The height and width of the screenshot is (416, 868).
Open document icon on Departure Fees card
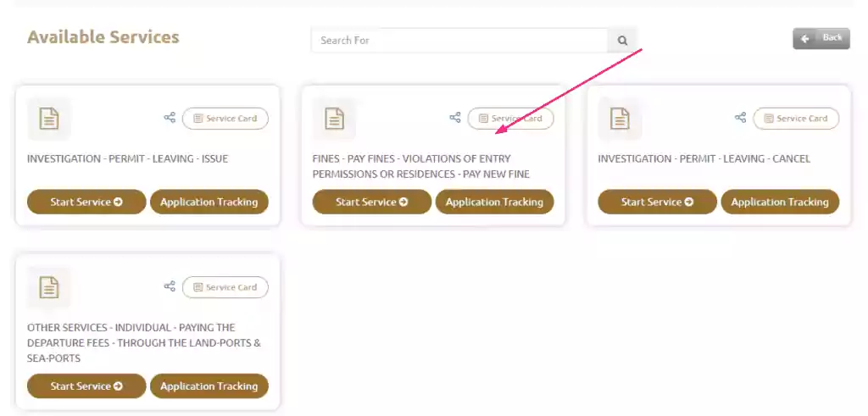point(48,288)
